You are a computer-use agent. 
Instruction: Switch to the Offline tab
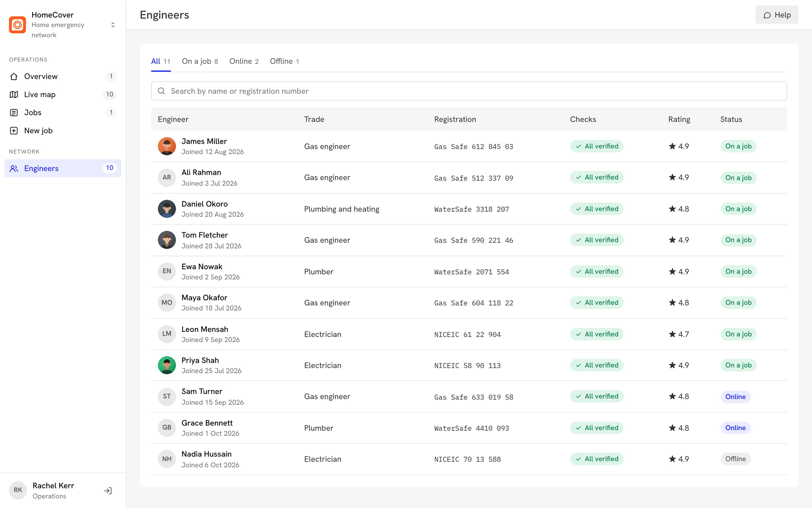[285, 61]
